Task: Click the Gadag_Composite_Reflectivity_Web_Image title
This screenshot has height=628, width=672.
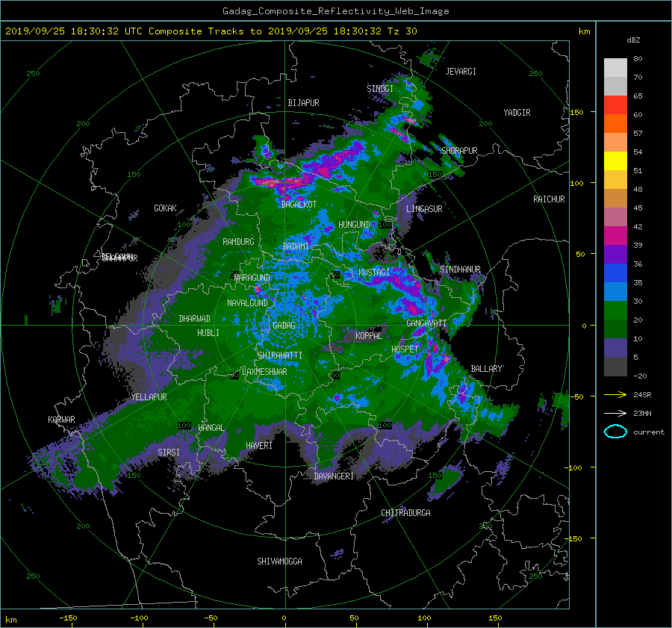Action: (335, 11)
